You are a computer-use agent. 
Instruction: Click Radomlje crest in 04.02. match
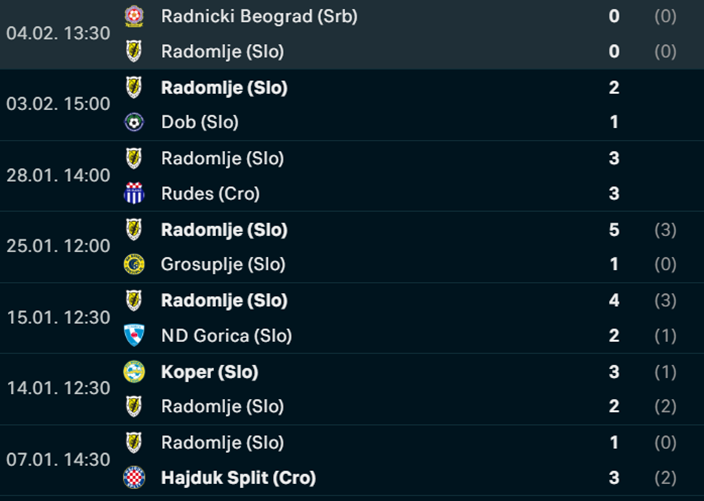[134, 51]
